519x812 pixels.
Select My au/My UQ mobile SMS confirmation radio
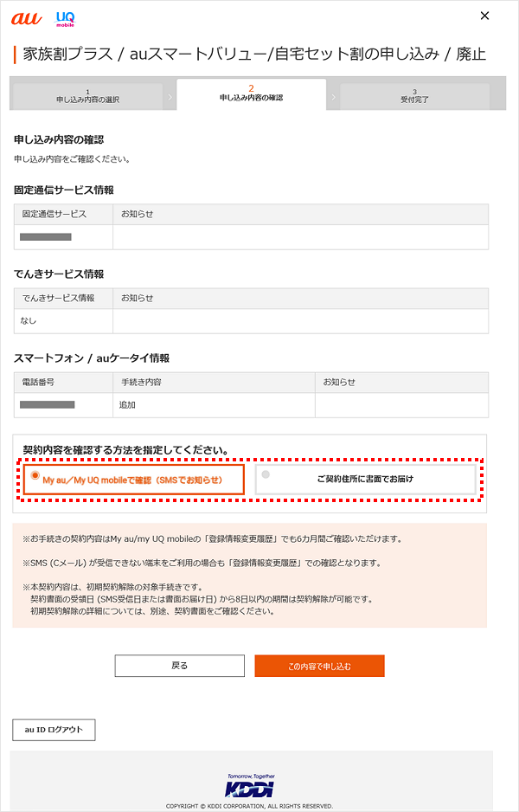[133, 480]
